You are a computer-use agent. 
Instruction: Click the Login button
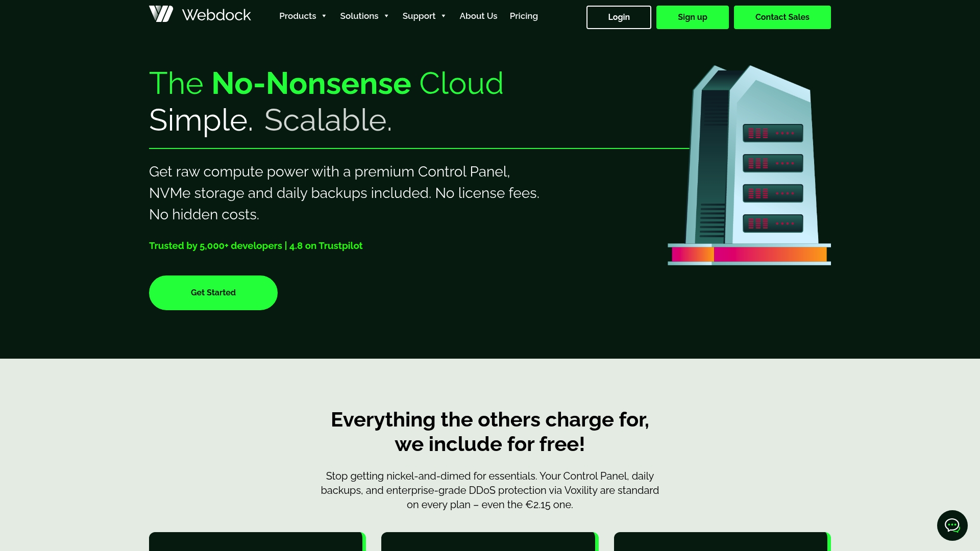coord(619,17)
